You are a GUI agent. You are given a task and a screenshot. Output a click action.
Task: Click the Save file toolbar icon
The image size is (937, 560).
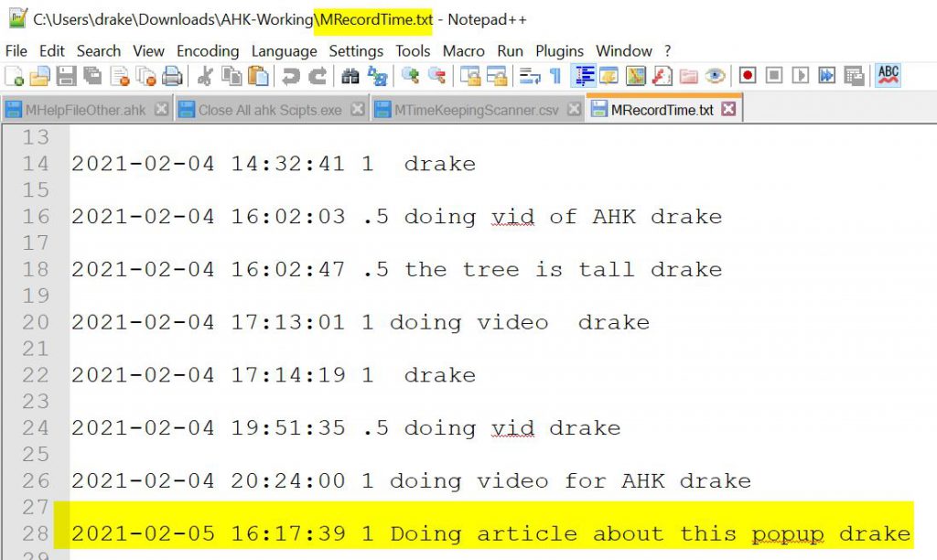click(x=66, y=76)
